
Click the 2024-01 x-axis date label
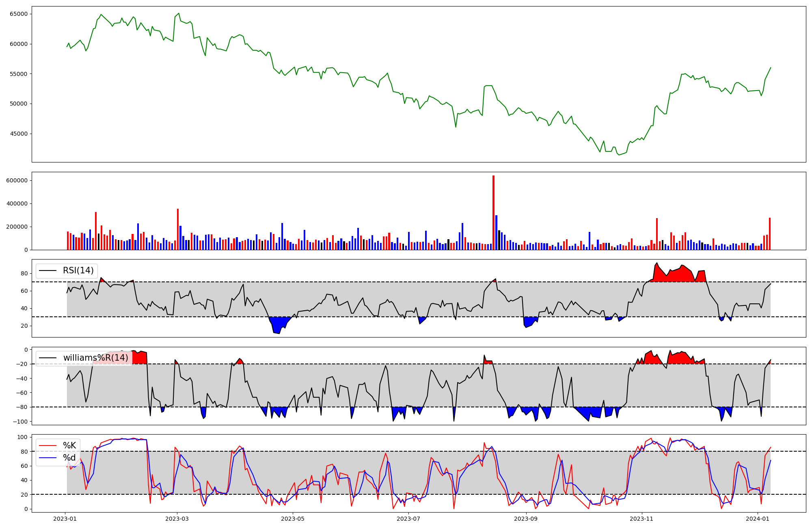758,518
